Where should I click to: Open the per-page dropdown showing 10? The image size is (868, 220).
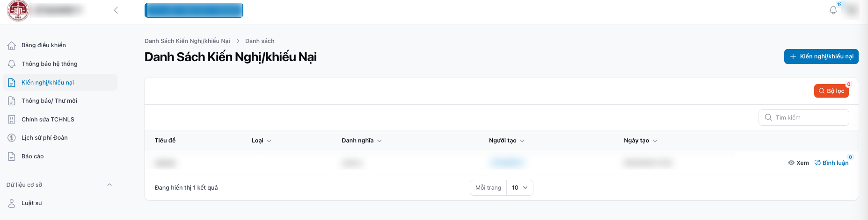click(x=519, y=188)
